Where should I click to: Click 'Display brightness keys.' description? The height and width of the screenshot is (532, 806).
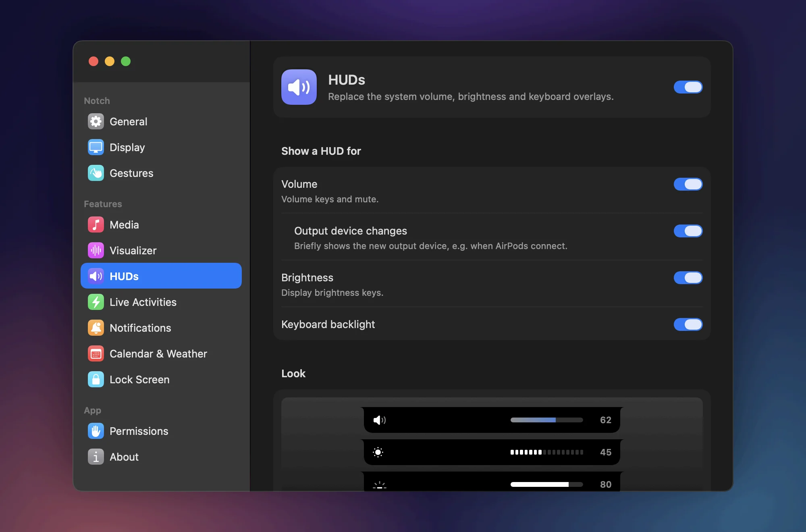332,293
